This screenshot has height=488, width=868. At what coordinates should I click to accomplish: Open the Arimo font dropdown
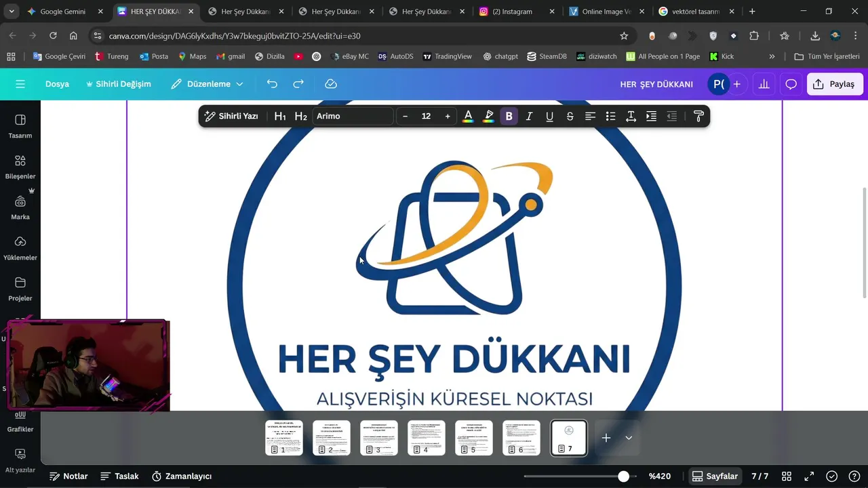(x=353, y=116)
